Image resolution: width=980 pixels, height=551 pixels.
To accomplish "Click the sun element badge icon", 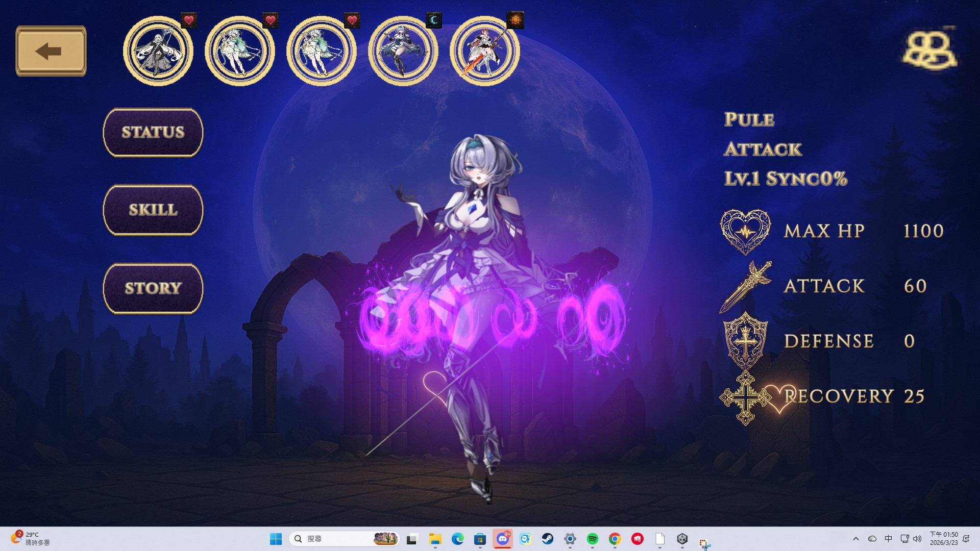I will 516,20.
